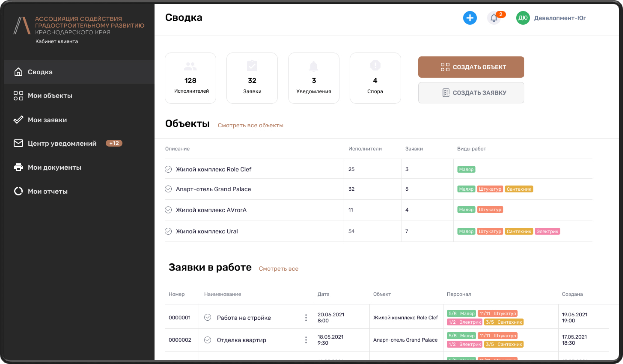Expand the Девелопмент-Юг account menu
The width and height of the screenshot is (623, 364).
[x=560, y=18]
